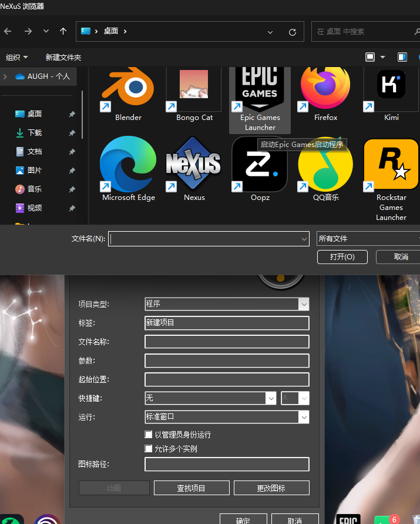Go back in file browser
The width and height of the screenshot is (420, 524).
click(x=8, y=31)
